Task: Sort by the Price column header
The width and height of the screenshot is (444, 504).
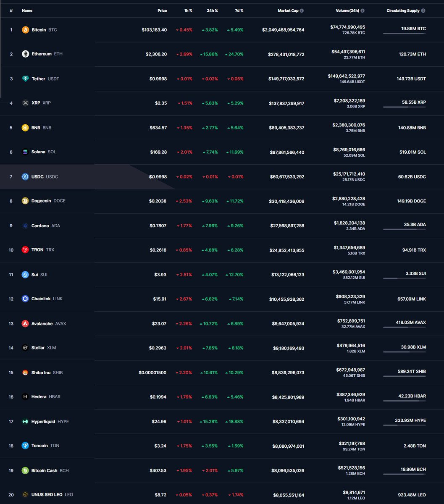Action: click(162, 11)
